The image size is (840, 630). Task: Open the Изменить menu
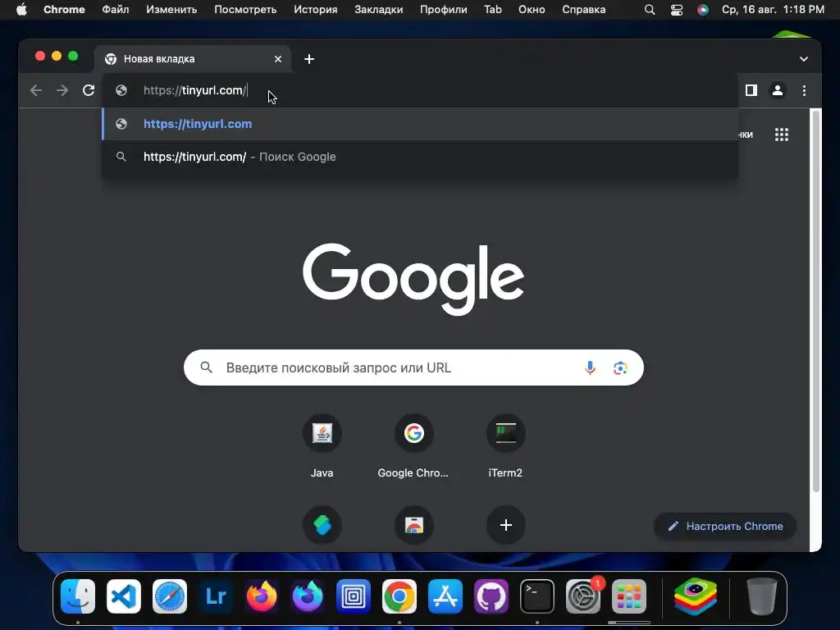point(171,10)
